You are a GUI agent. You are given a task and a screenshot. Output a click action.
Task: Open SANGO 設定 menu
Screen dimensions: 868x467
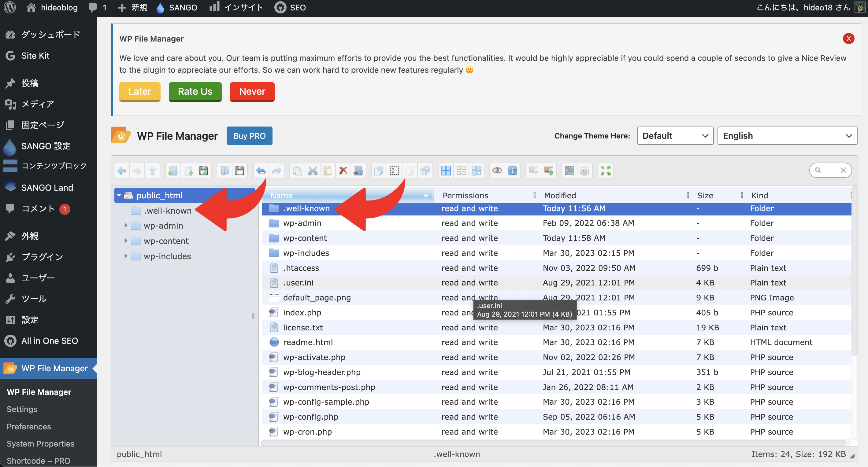49,146
